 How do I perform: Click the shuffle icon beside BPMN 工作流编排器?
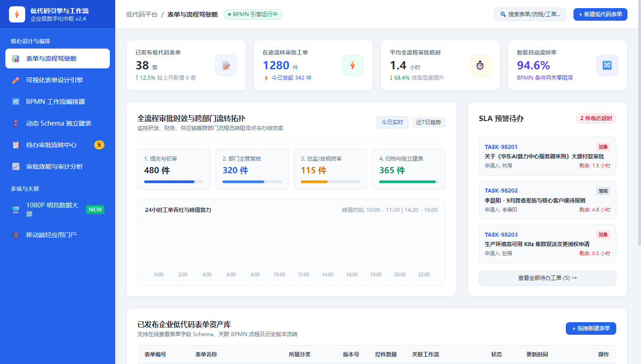[x=16, y=102]
